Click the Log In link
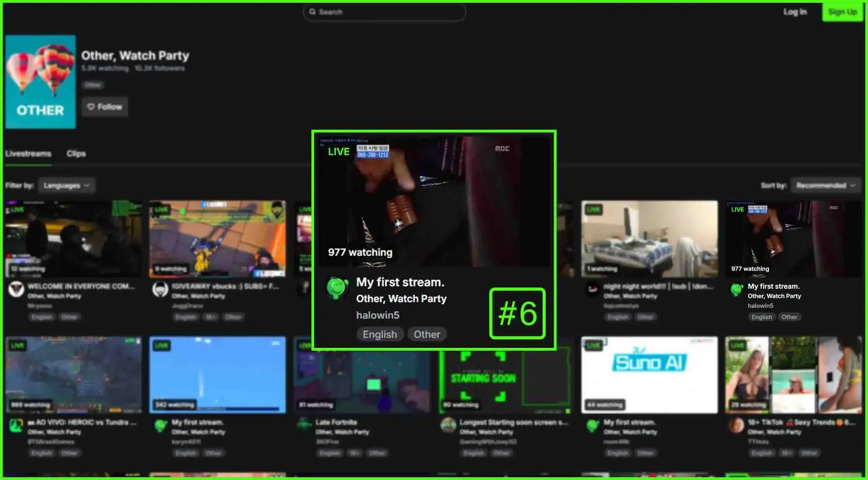Image resolution: width=868 pixels, height=480 pixels. click(x=795, y=12)
